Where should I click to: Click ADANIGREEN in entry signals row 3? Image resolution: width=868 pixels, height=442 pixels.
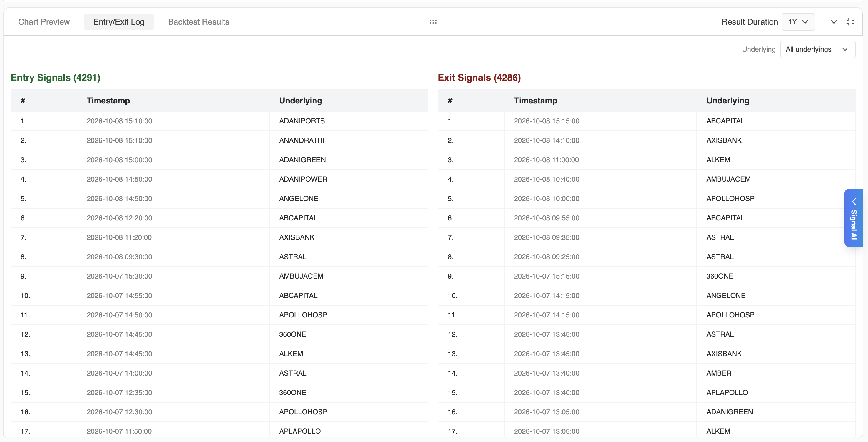pos(302,160)
